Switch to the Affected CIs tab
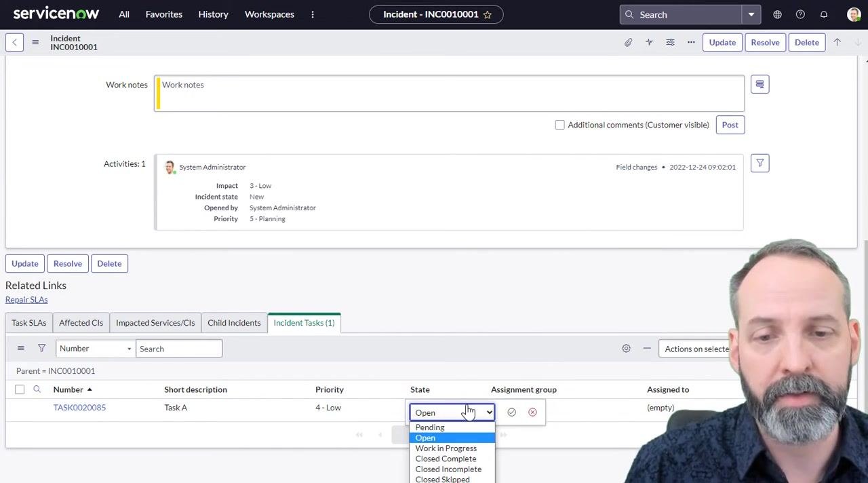This screenshot has width=868, height=483. coord(81,323)
